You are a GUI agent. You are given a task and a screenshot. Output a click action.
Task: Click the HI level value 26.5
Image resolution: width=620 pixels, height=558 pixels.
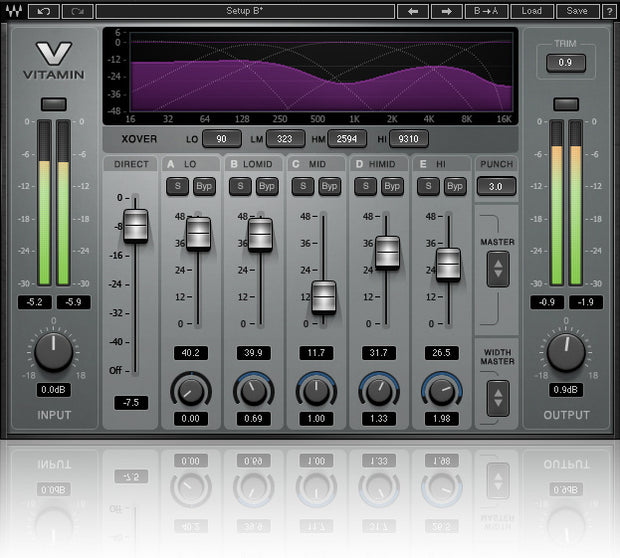(442, 353)
